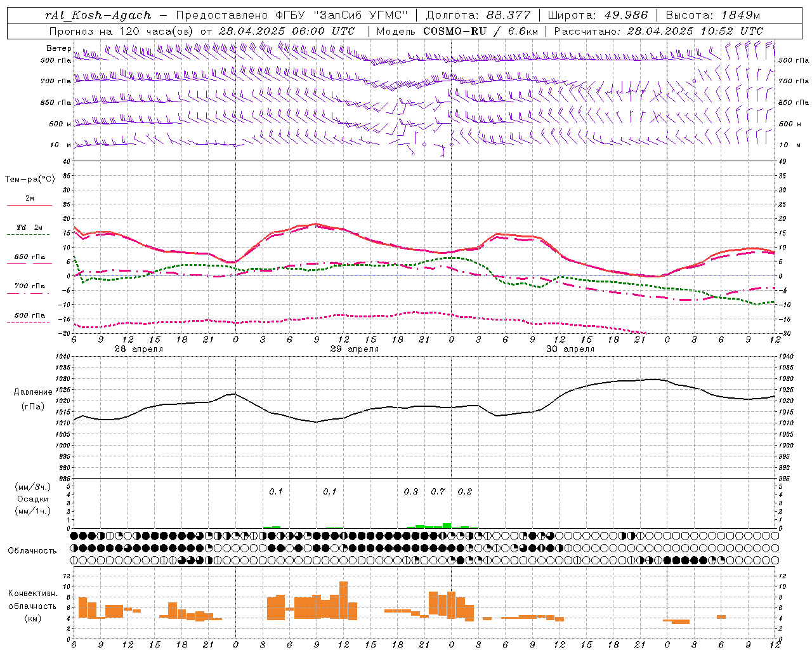Viewport: 812px width, 650px height.
Task: Click the 0.7 precipitation value
Action: 438,492
